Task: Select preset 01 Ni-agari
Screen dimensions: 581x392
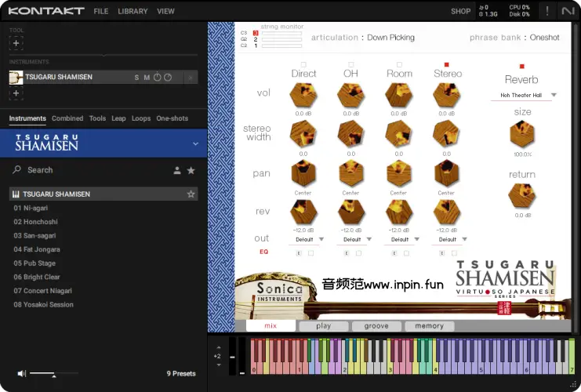Action: point(31,209)
